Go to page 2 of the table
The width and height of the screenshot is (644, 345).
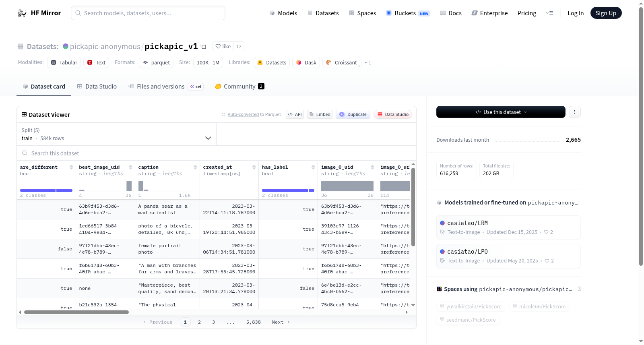[199, 322]
